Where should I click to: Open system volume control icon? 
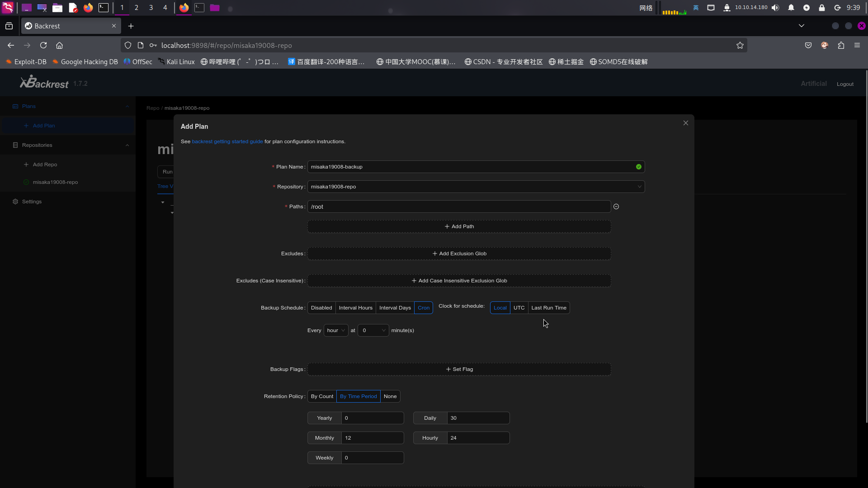point(775,8)
